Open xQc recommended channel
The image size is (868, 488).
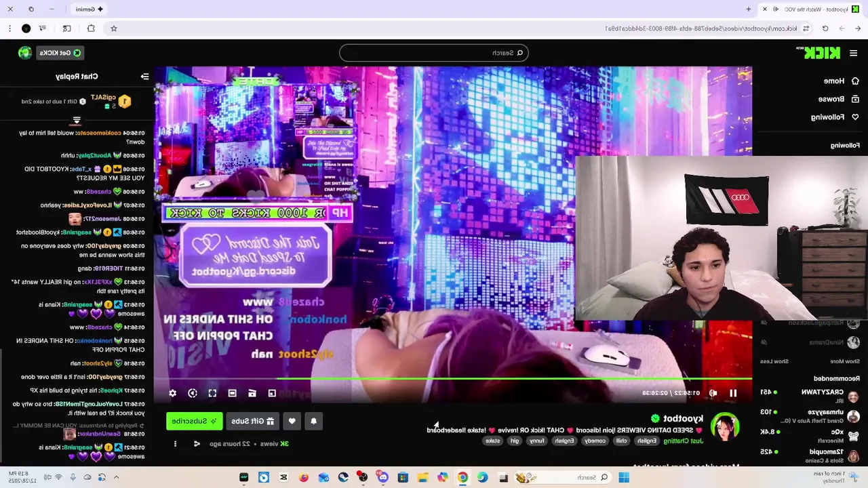point(809,435)
